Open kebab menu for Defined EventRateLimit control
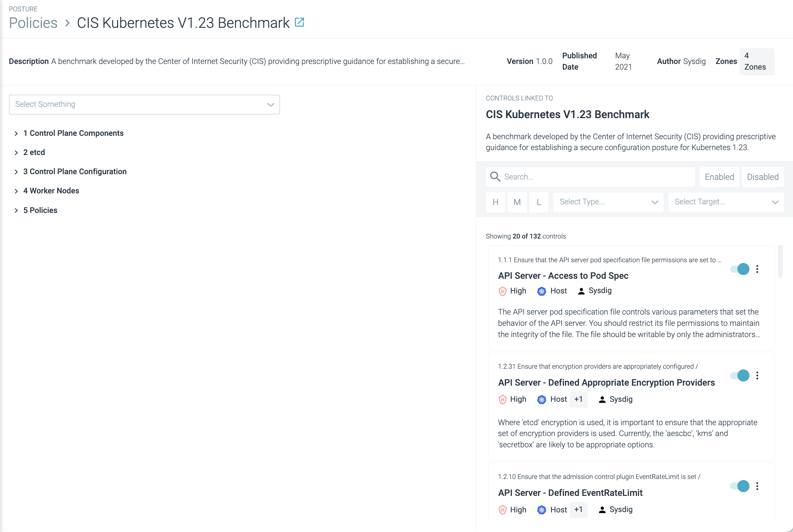This screenshot has height=532, width=793. (x=757, y=486)
